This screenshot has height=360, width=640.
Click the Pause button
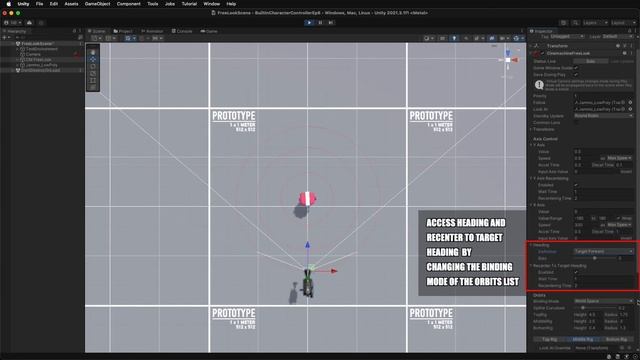(320, 22)
